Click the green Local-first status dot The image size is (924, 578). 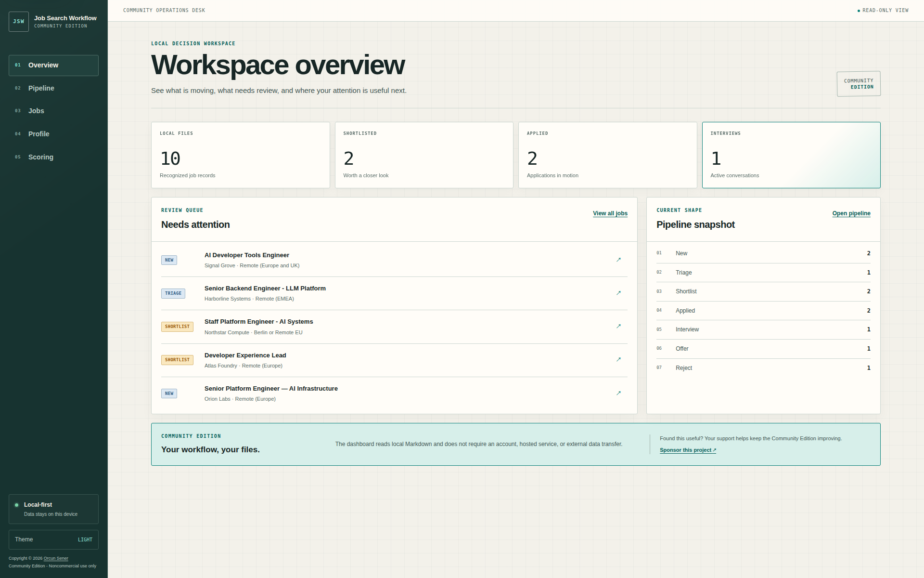pos(17,505)
